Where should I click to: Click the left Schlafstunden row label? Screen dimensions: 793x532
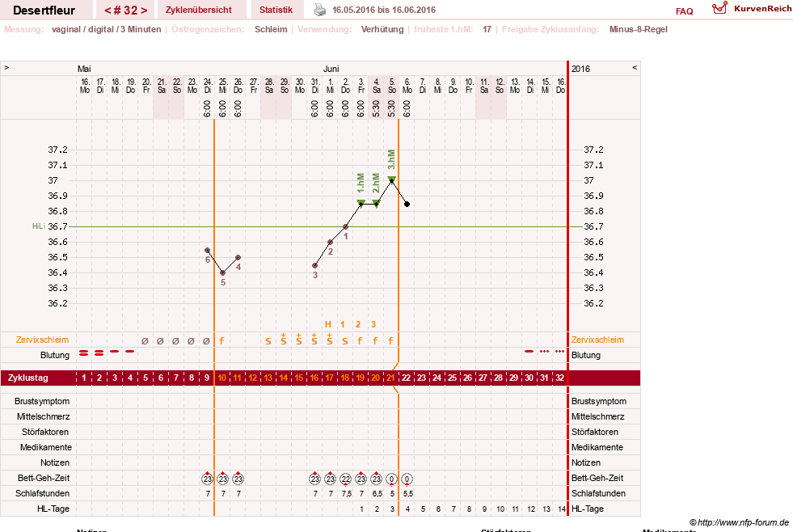point(42,493)
